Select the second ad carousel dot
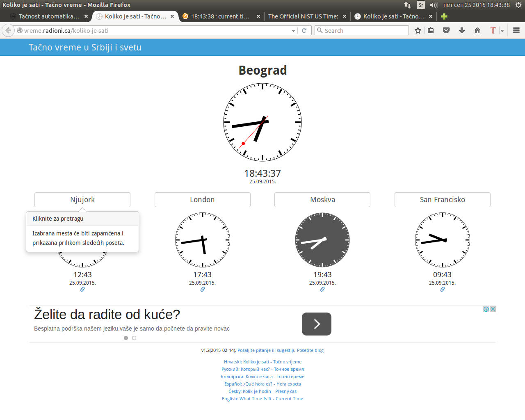The height and width of the screenshot is (420, 525). pyautogui.click(x=134, y=338)
